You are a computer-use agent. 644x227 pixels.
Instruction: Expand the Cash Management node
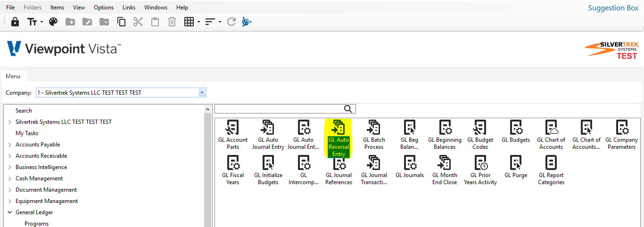9,178
